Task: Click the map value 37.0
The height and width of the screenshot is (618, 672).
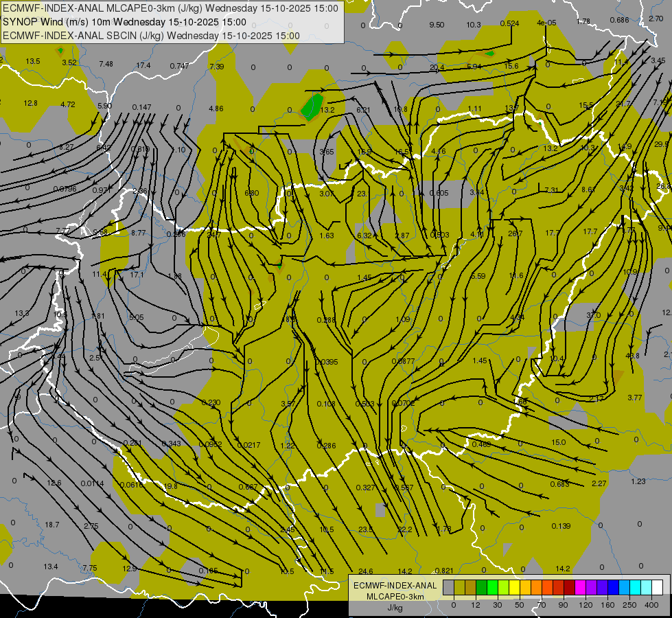Action: 594,315
